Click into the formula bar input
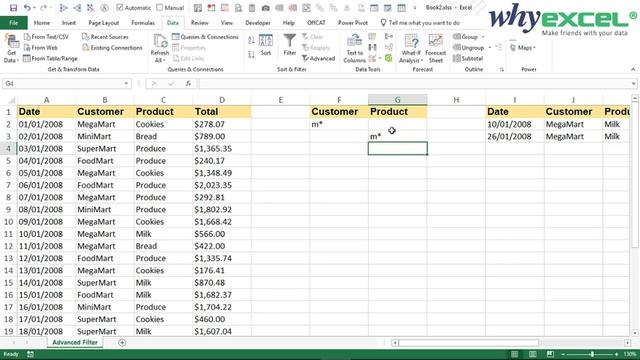 [x=413, y=84]
